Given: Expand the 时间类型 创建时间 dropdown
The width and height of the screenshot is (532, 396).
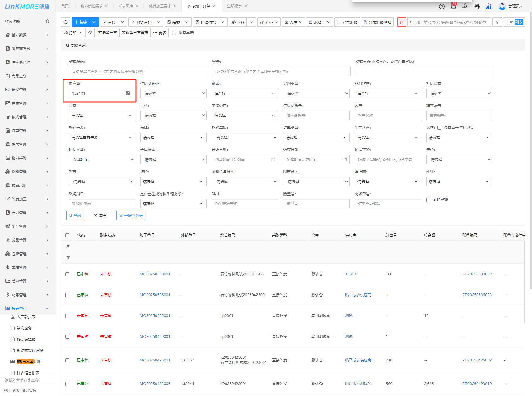Looking at the screenshot, I should [102, 159].
